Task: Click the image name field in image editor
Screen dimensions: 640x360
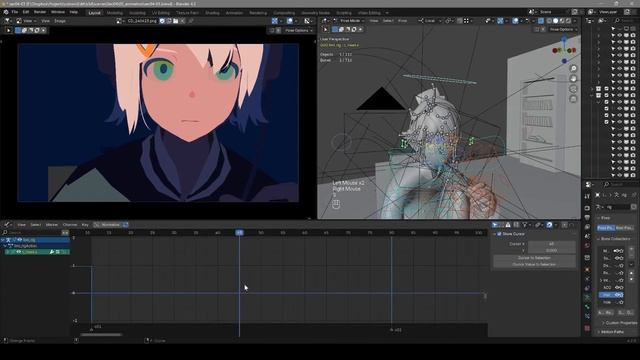Action: click(x=142, y=21)
